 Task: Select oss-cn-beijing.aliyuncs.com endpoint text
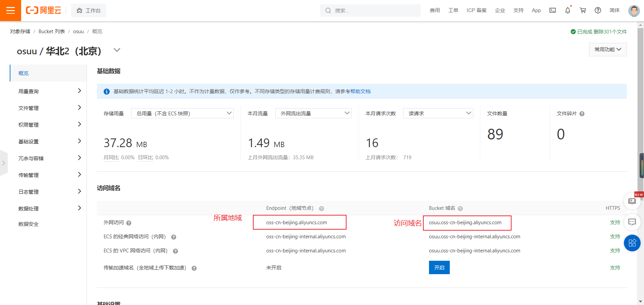click(297, 223)
